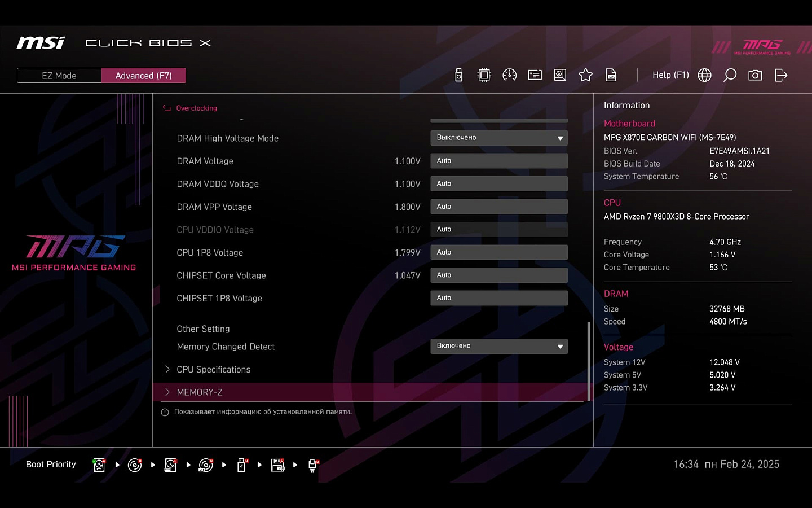The height and width of the screenshot is (508, 812).
Task: Click the Boot Priority label
Action: 51,465
